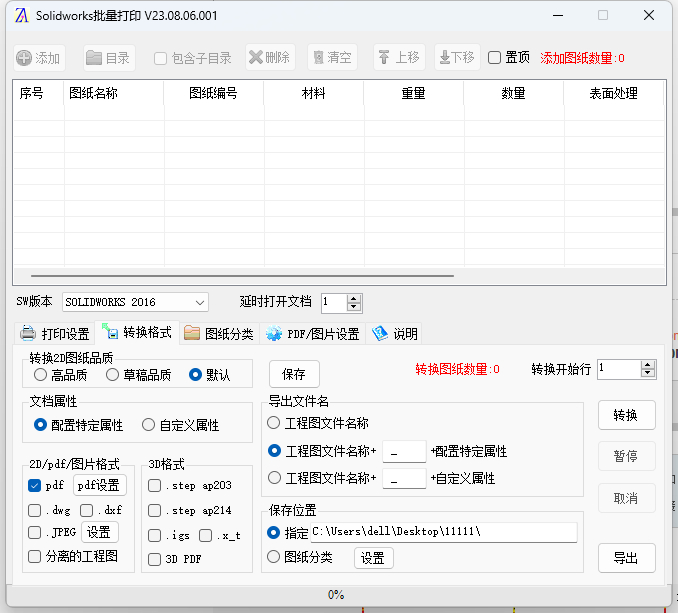Increase 转换开始行 spinner value
Screen dimensions: 678x613
647,365
